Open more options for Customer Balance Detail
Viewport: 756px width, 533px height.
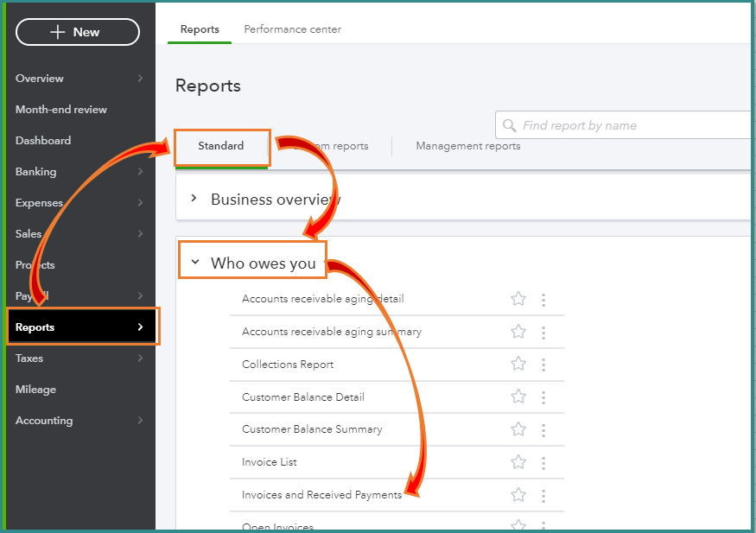543,397
